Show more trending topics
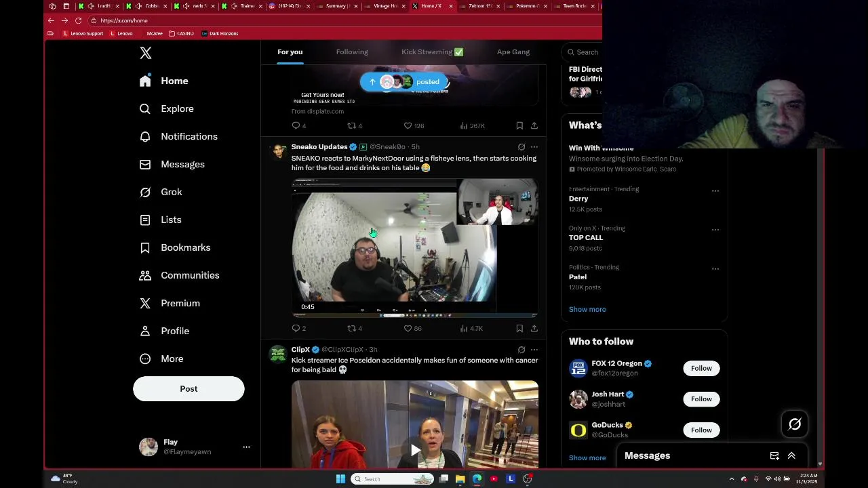This screenshot has height=488, width=868. pyautogui.click(x=587, y=309)
